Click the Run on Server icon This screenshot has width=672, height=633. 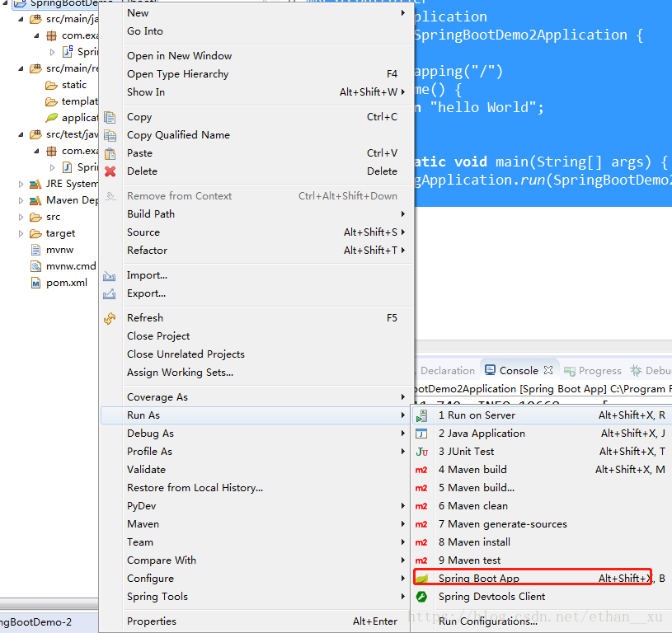[421, 415]
